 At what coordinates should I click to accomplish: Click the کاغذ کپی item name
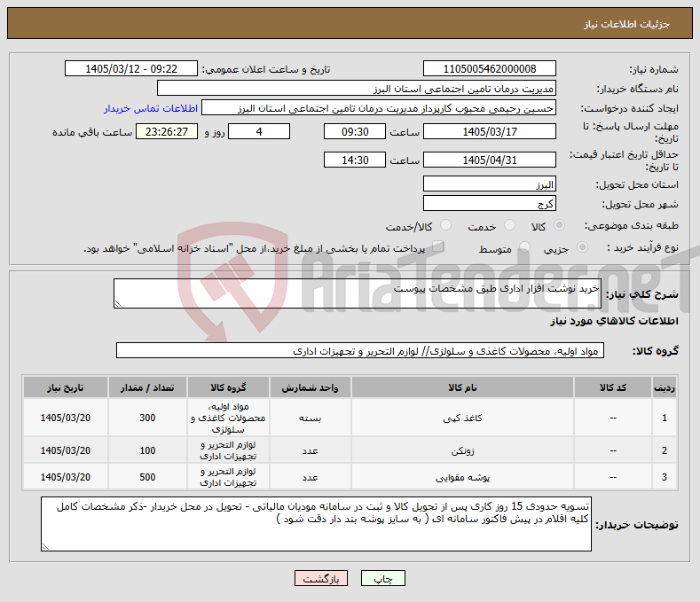462,418
